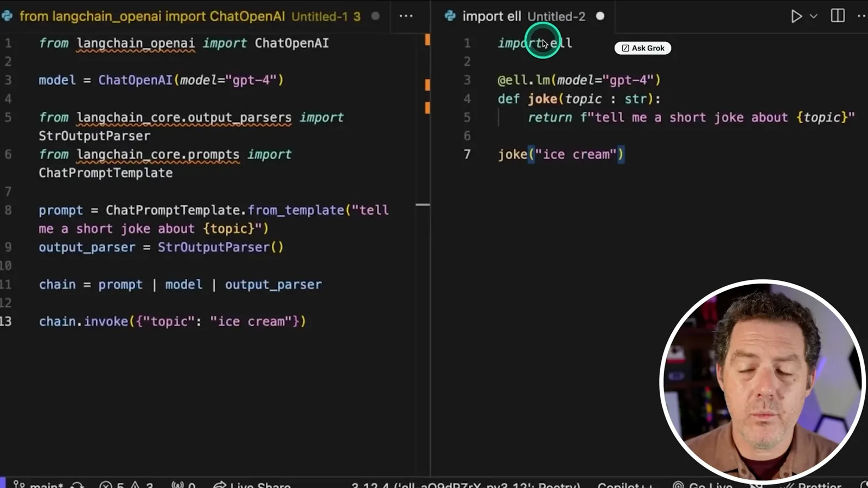The height and width of the screenshot is (488, 868).
Task: Click top orange error marker in left overview ruler
Action: (x=427, y=40)
